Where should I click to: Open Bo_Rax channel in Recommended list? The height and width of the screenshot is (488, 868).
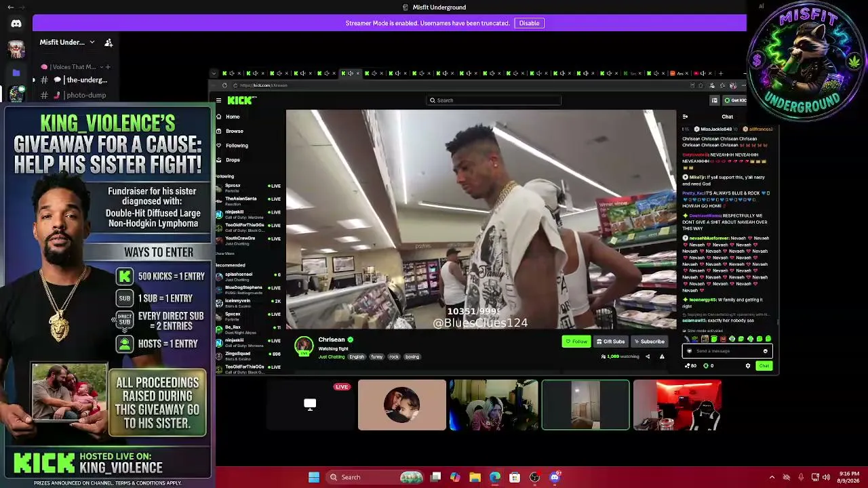coord(248,329)
